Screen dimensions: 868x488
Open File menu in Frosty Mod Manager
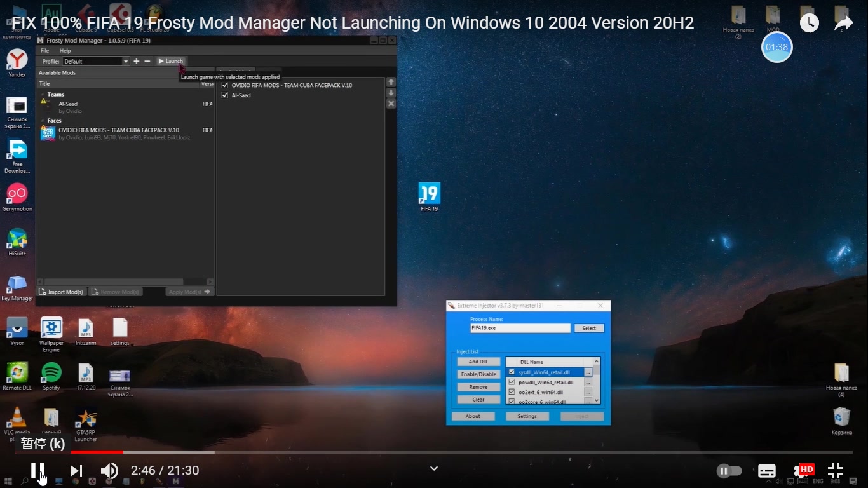[x=44, y=51]
